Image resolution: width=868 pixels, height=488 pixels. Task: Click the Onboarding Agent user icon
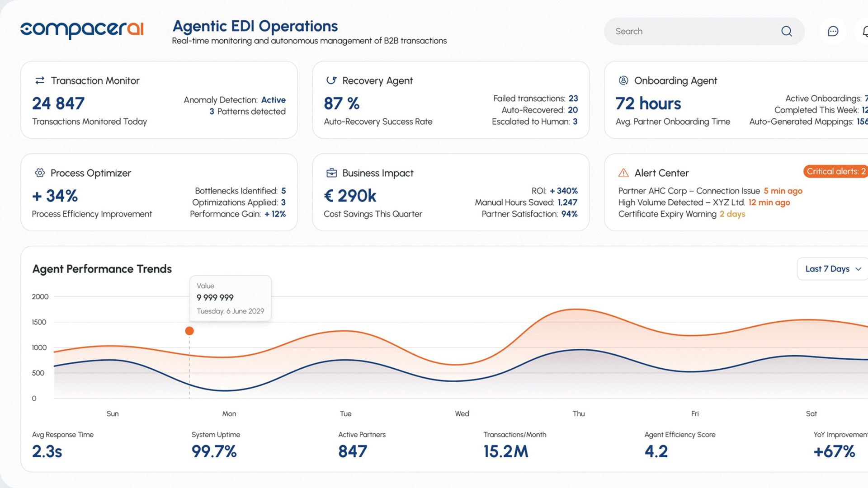pyautogui.click(x=623, y=80)
